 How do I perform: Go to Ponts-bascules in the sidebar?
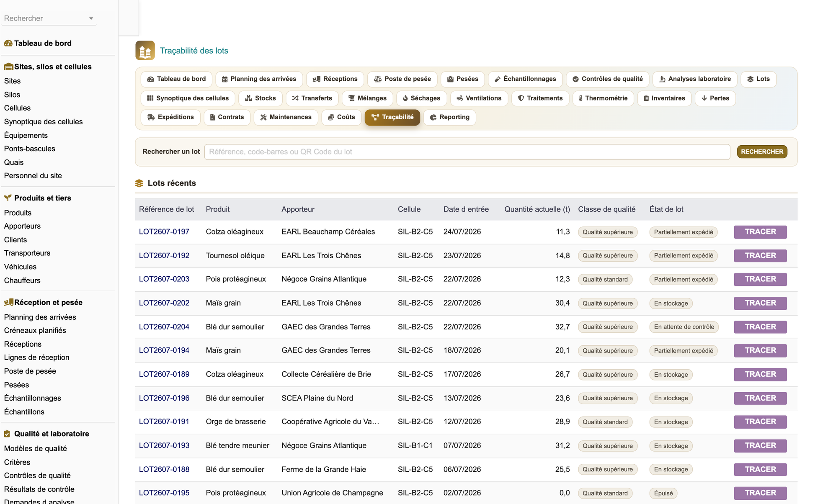pyautogui.click(x=30, y=149)
